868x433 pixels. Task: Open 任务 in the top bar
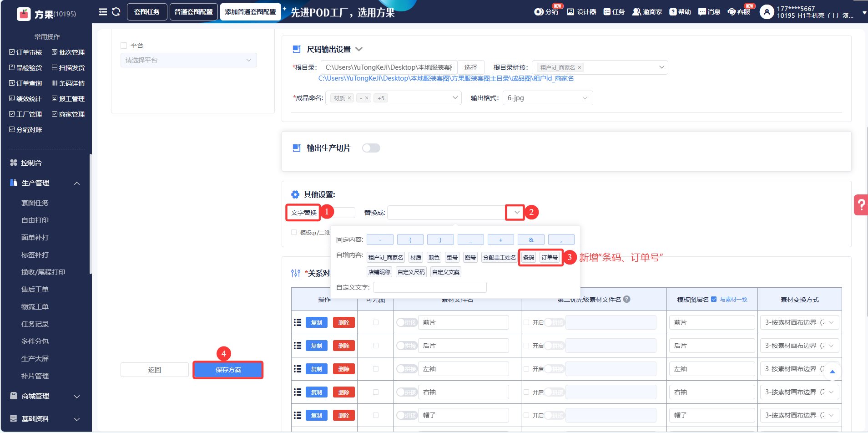614,12
